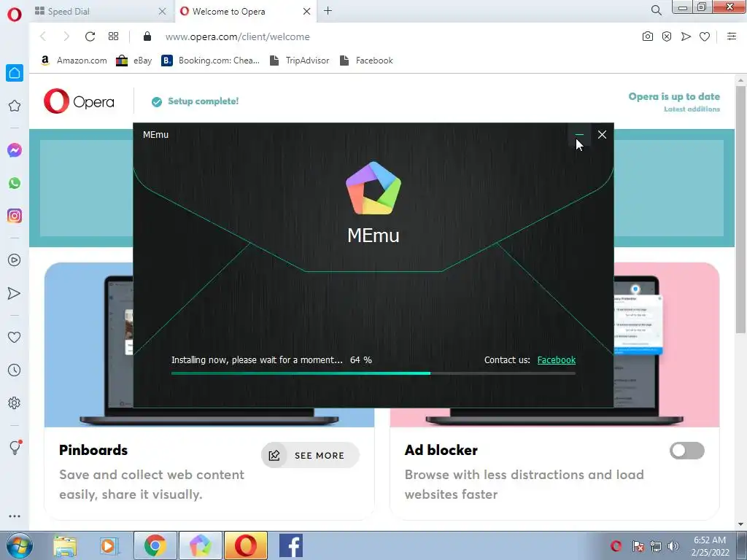Viewport: 747px width, 560px height.
Task: Take a snapshot with camera icon
Action: pyautogui.click(x=648, y=36)
